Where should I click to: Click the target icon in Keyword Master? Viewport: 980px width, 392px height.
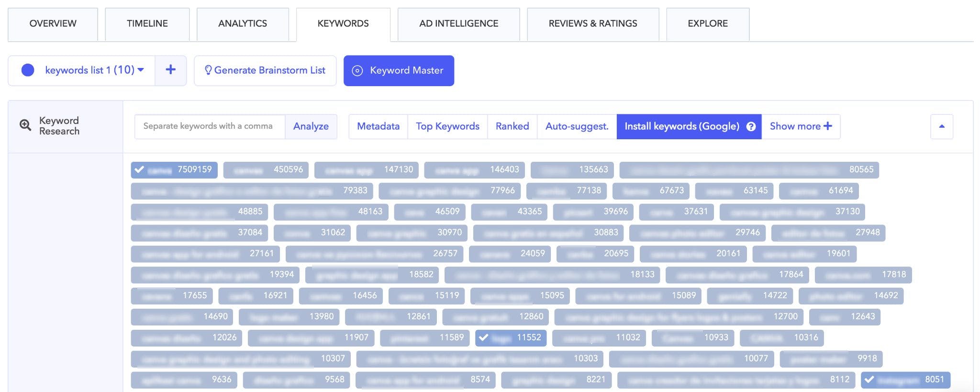click(x=357, y=71)
